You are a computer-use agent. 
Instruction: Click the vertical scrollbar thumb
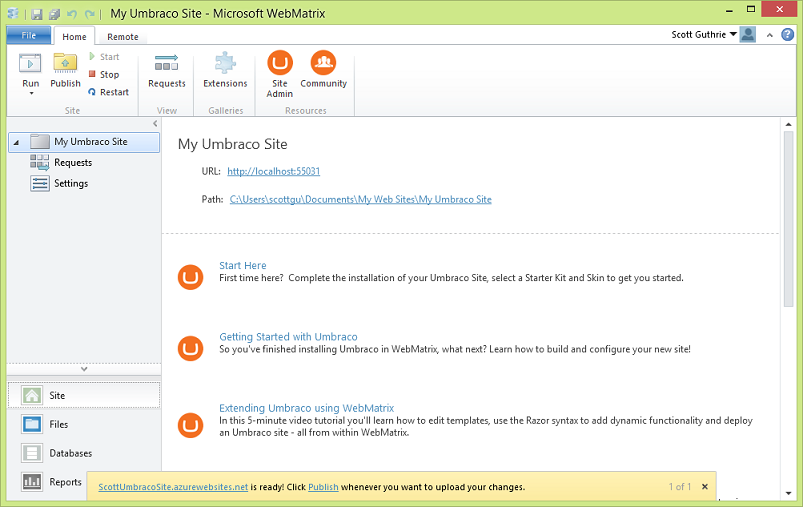(x=788, y=219)
